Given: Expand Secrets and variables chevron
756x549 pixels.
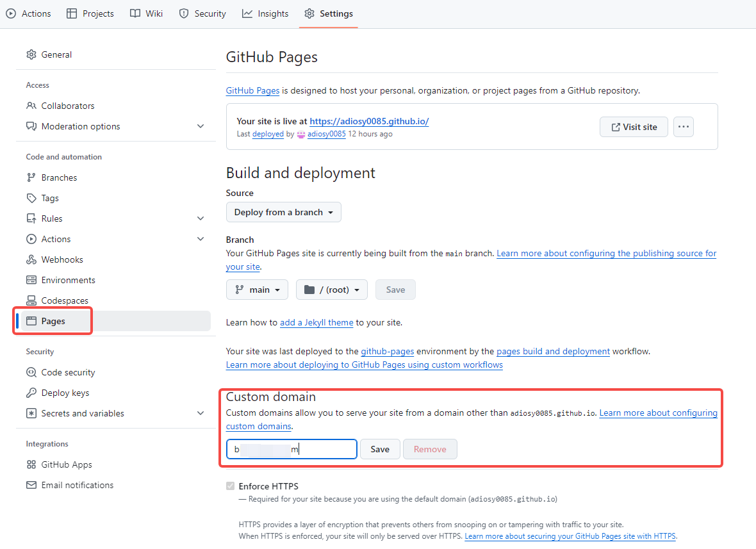Looking at the screenshot, I should pyautogui.click(x=201, y=413).
